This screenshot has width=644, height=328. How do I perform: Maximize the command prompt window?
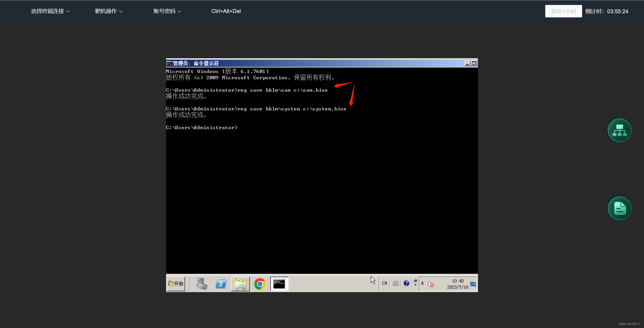point(474,63)
